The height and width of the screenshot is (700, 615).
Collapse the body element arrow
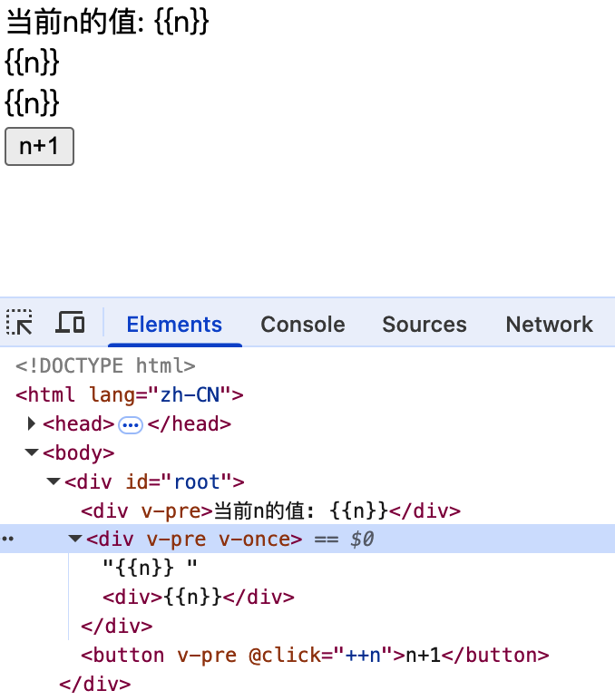[31, 452]
